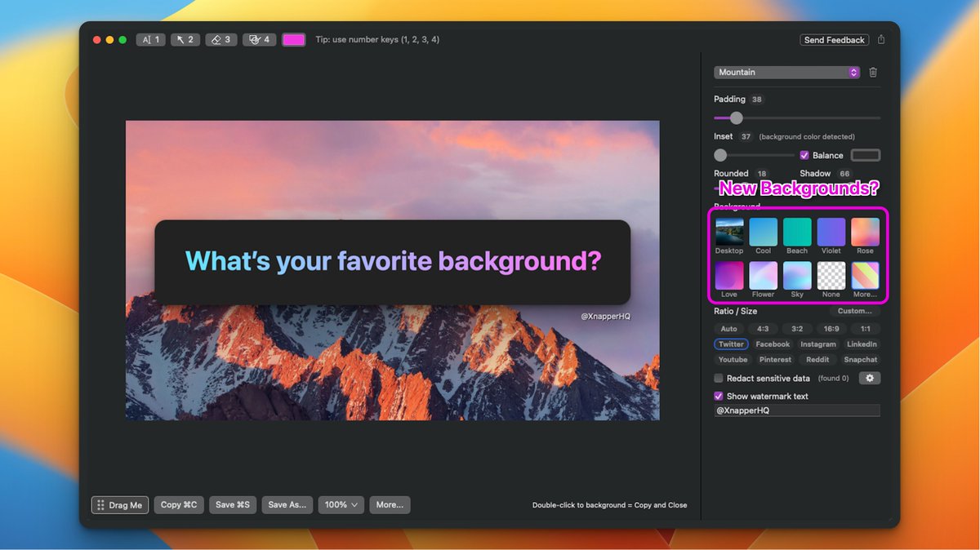Select the Twitter size preset
Screen dimensions: 980x550
tap(732, 344)
